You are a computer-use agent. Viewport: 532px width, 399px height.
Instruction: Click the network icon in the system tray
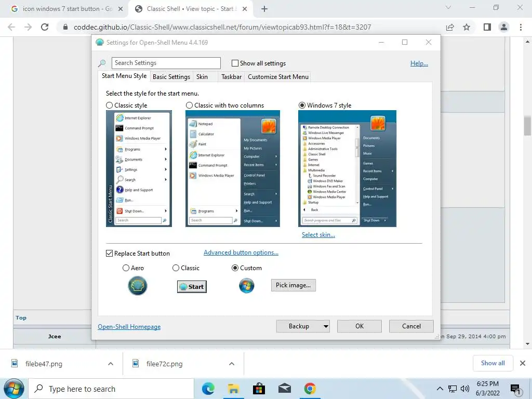coord(453,389)
